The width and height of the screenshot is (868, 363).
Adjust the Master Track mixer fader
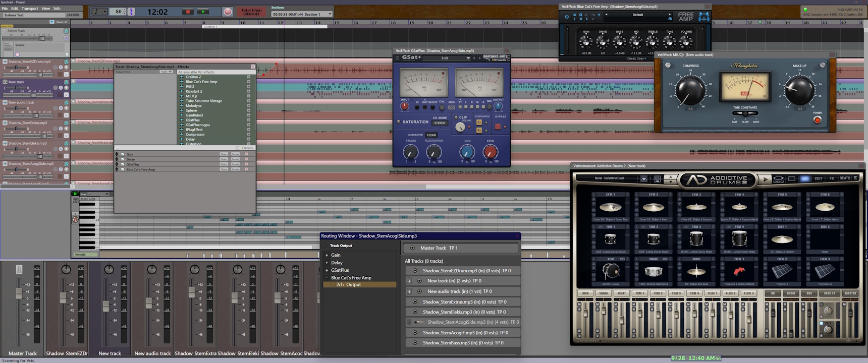coord(19,292)
